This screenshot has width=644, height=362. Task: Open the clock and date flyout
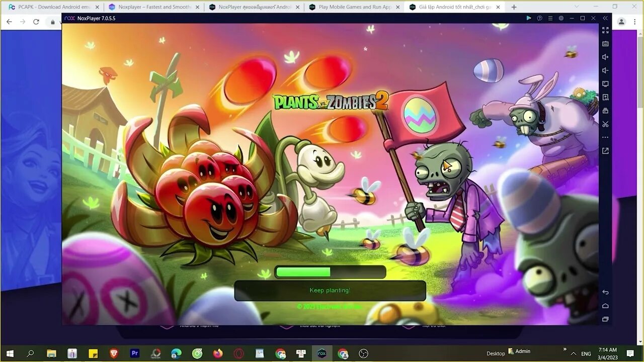click(x=608, y=353)
